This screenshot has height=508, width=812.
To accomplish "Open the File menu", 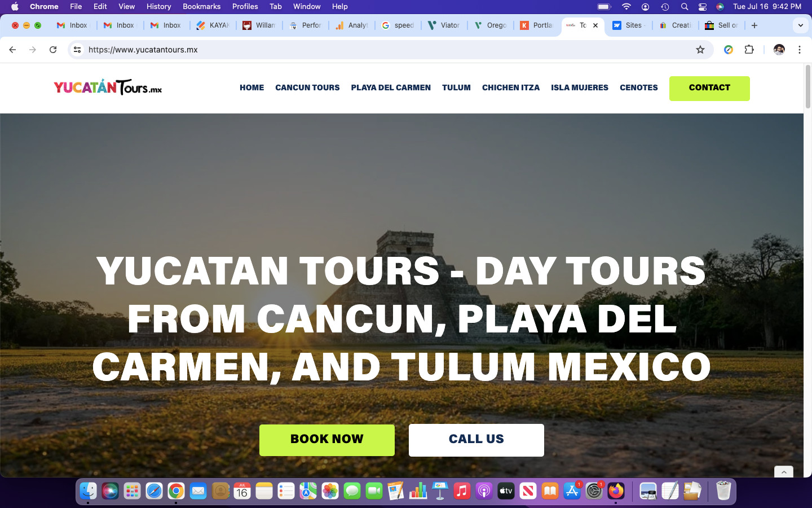I will [76, 7].
